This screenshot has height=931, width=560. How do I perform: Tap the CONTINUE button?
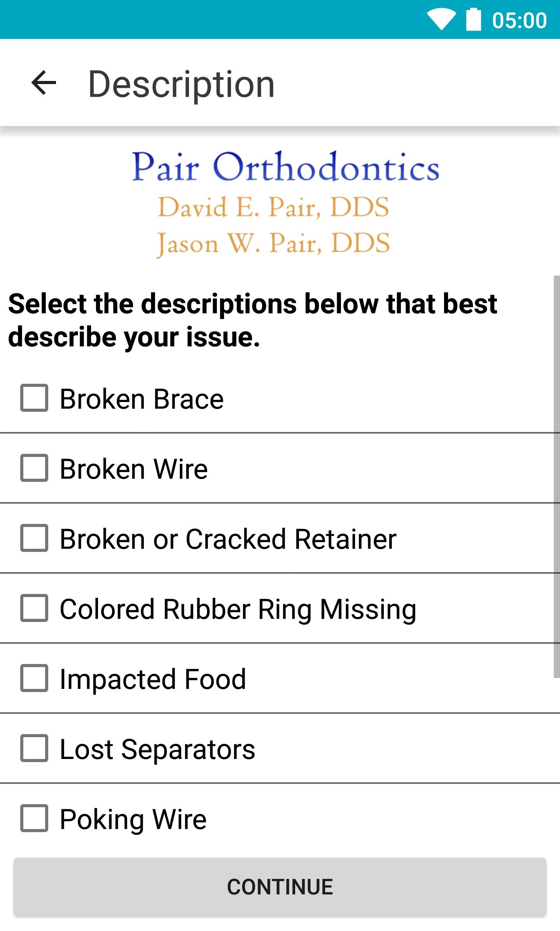point(280,885)
